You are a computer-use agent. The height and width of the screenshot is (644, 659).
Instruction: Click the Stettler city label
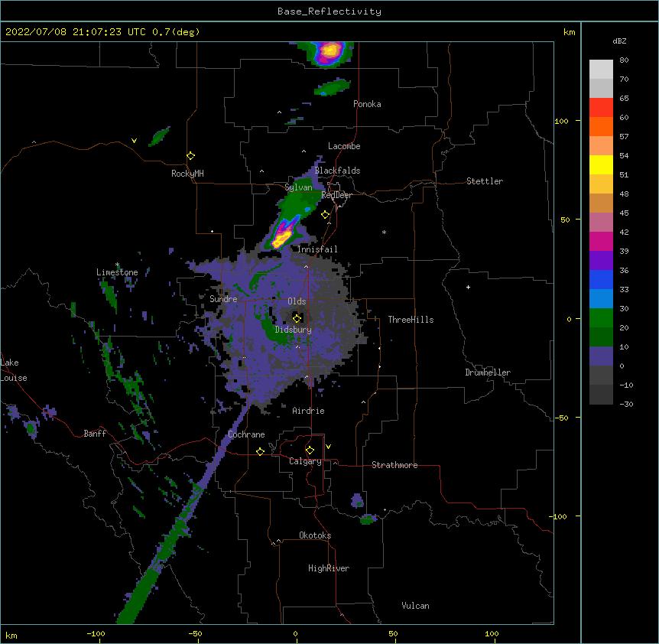click(485, 181)
